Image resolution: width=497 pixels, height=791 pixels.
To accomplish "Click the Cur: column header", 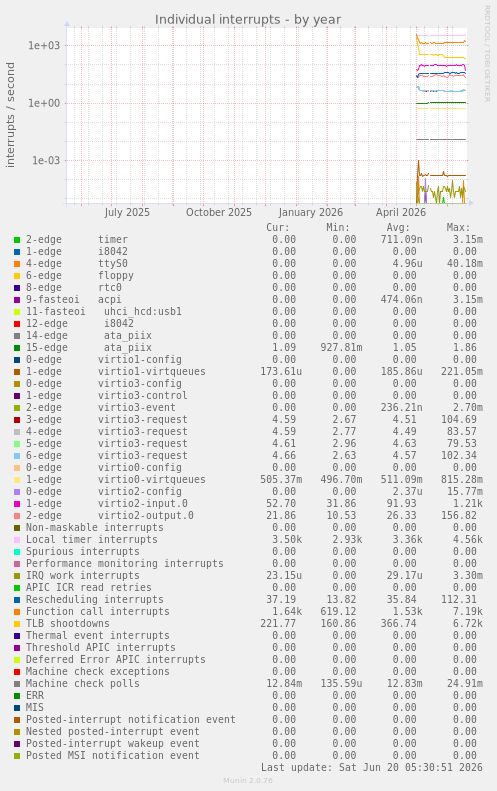I will point(278,228).
